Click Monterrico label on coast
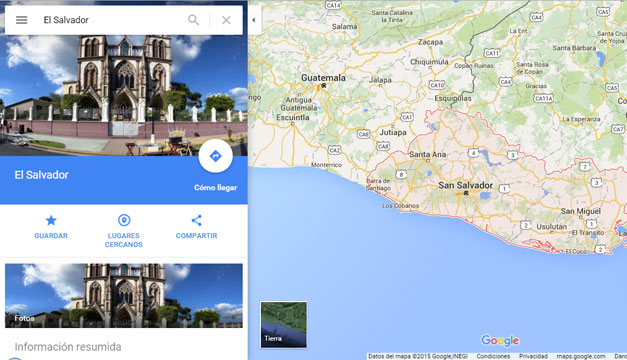Image resolution: width=627 pixels, height=360 pixels. point(326,165)
